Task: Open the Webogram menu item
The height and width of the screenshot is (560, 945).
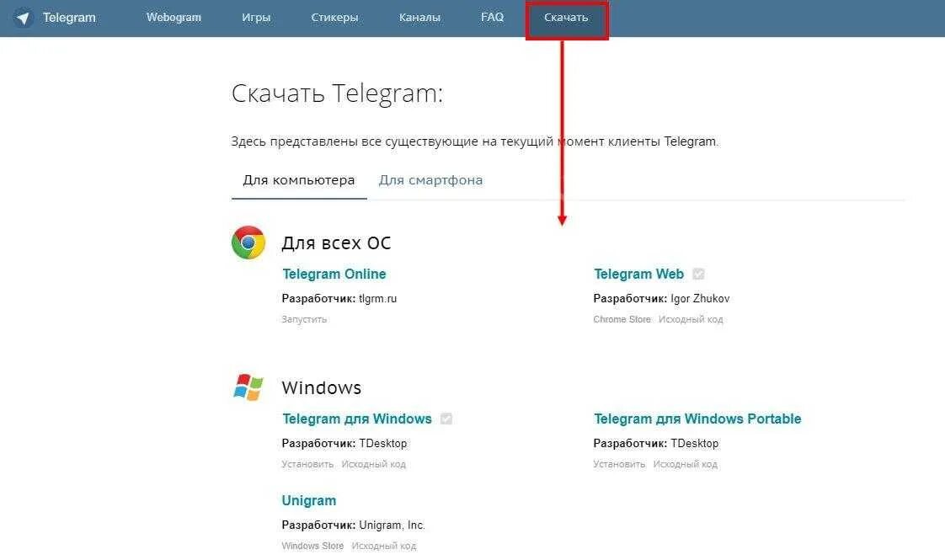Action: click(x=174, y=18)
